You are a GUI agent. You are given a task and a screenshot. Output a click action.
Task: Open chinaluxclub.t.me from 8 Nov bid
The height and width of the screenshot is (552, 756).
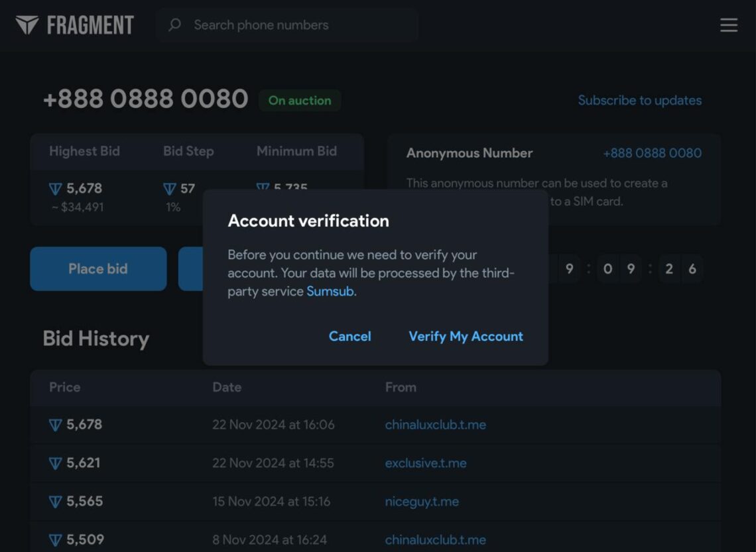click(x=435, y=540)
